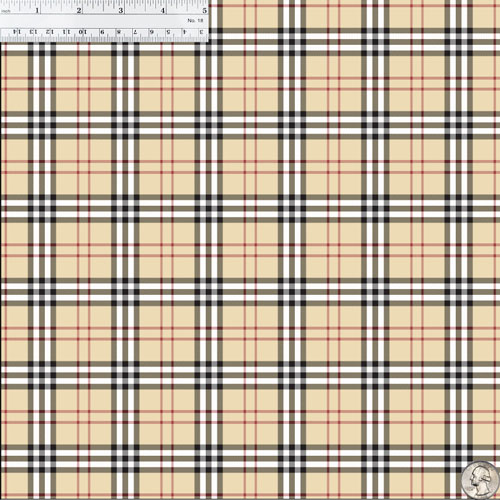Viewport: 500px width, 500px height.
Task: Click the 9 centimeter mark on ruler
Action: click(102, 32)
